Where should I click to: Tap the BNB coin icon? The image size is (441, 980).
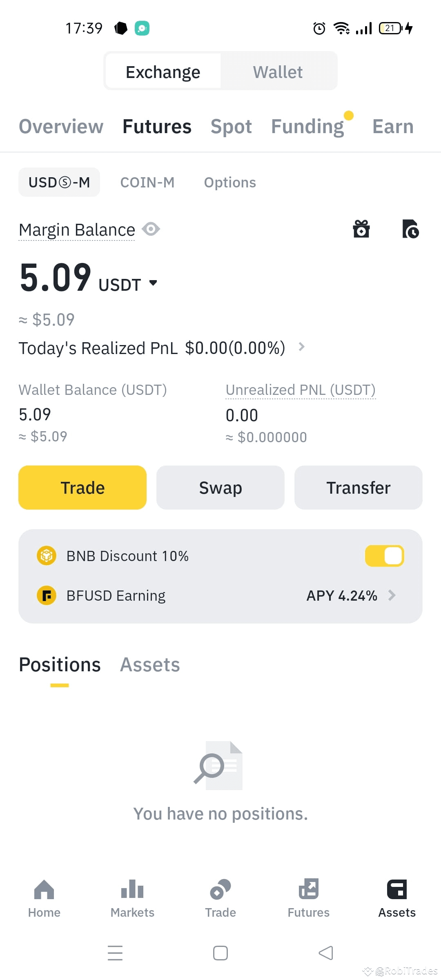(x=47, y=556)
